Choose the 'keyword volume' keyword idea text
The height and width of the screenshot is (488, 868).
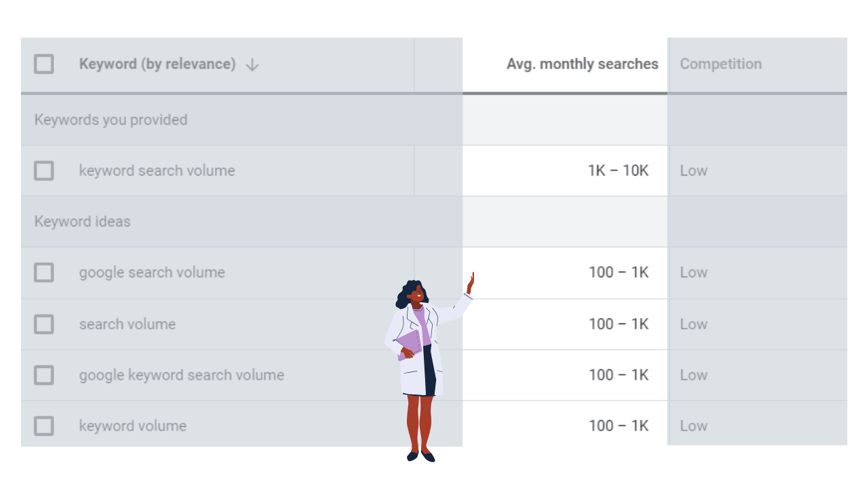[132, 426]
